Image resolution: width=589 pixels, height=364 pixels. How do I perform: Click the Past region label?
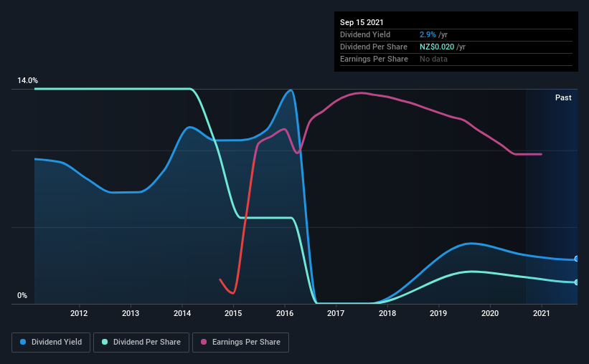[x=563, y=97]
